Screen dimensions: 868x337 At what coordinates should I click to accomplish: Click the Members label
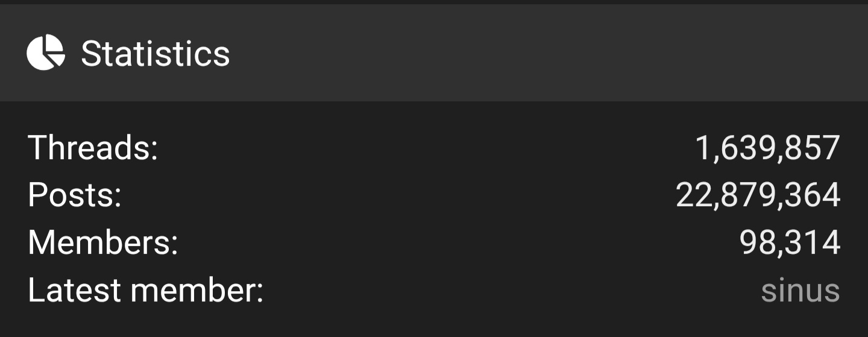point(103,243)
